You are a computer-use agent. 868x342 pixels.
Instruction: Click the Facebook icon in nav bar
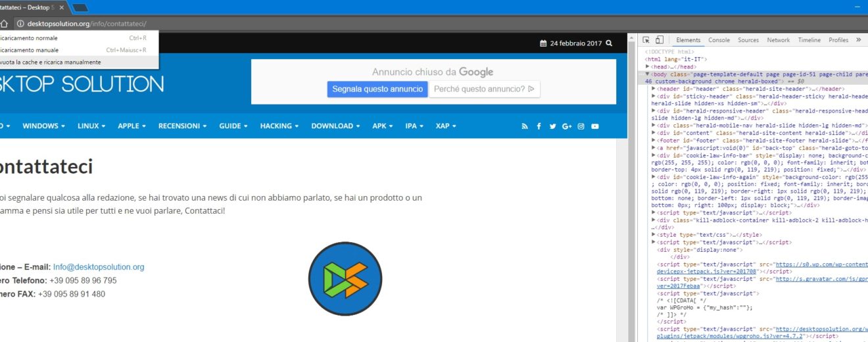(x=539, y=126)
